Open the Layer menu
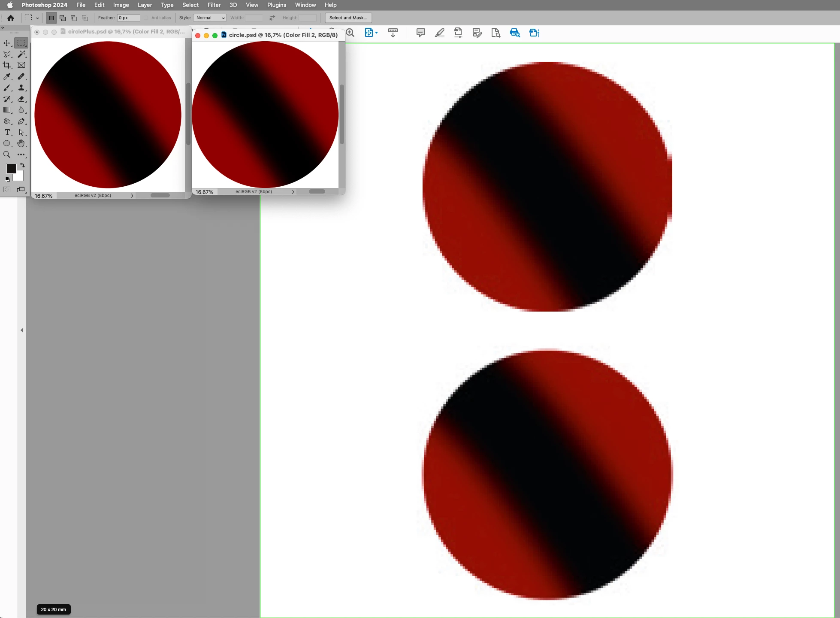This screenshot has width=840, height=618. click(x=145, y=5)
